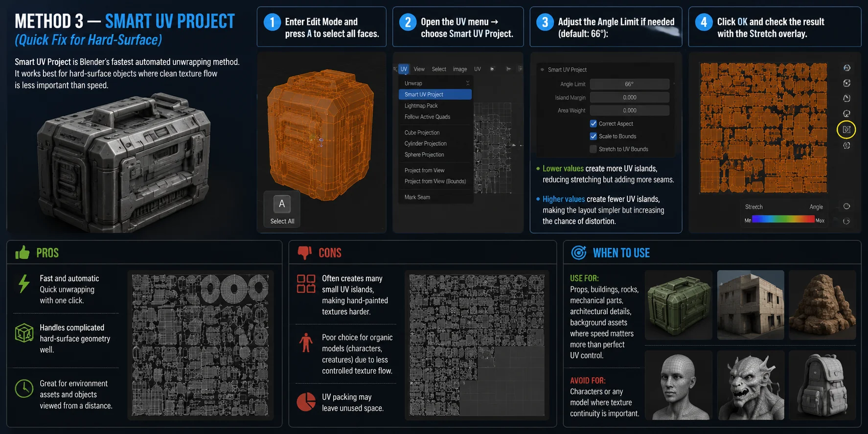The image size is (868, 434).
Task: Click the Stretch overlay label
Action: (754, 207)
